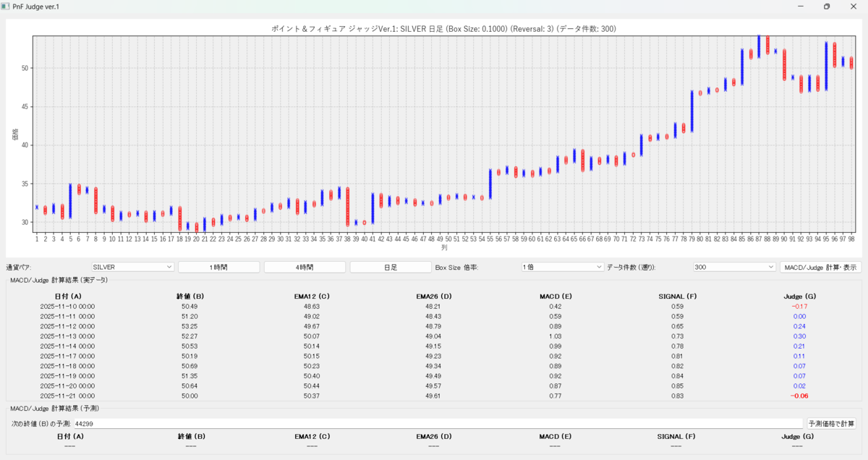Image resolution: width=868 pixels, height=460 pixels.
Task: Click the chart x-axis label 列
Action: pos(444,247)
